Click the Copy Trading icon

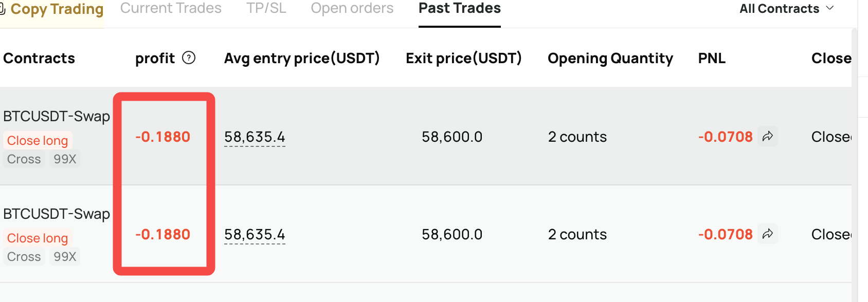[x=3, y=9]
